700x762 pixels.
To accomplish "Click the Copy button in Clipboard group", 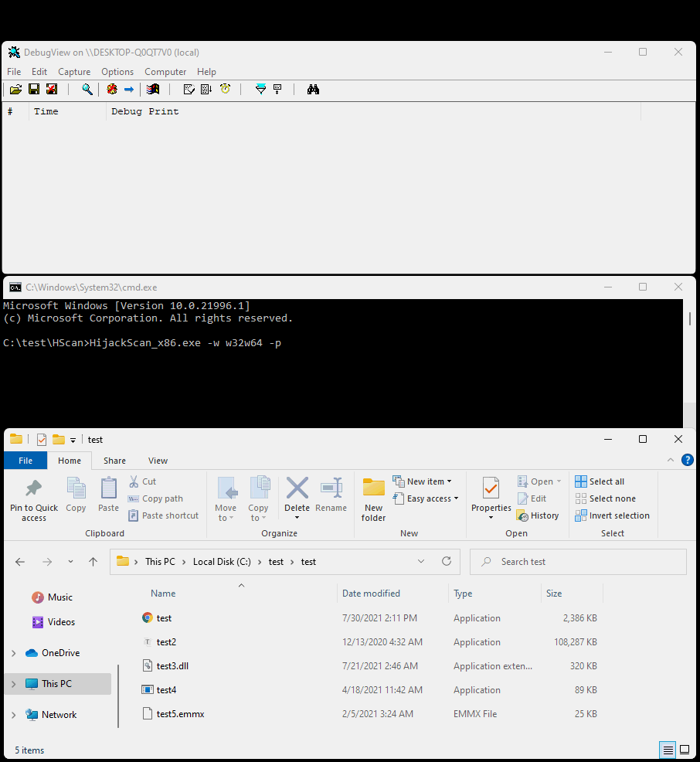I will click(x=76, y=495).
